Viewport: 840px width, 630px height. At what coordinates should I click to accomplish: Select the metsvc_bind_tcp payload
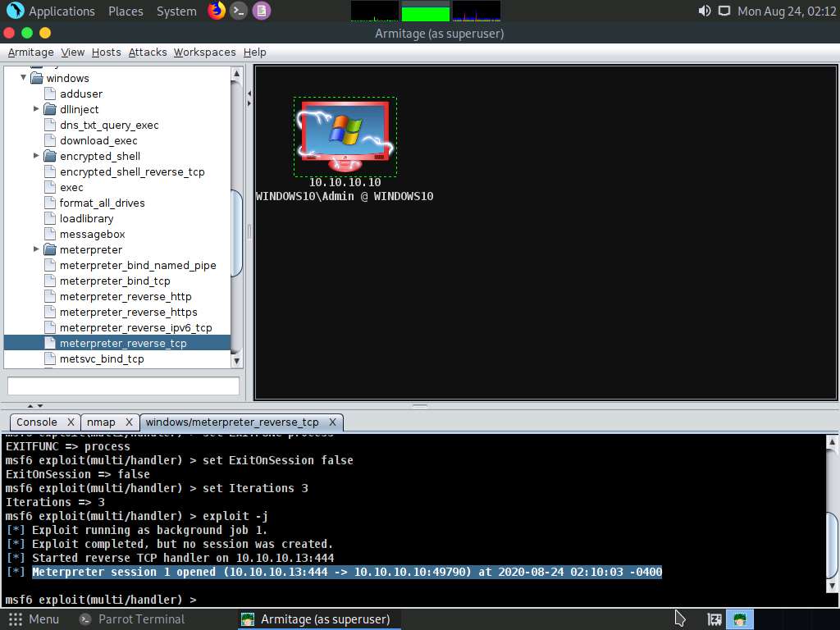[x=102, y=359]
